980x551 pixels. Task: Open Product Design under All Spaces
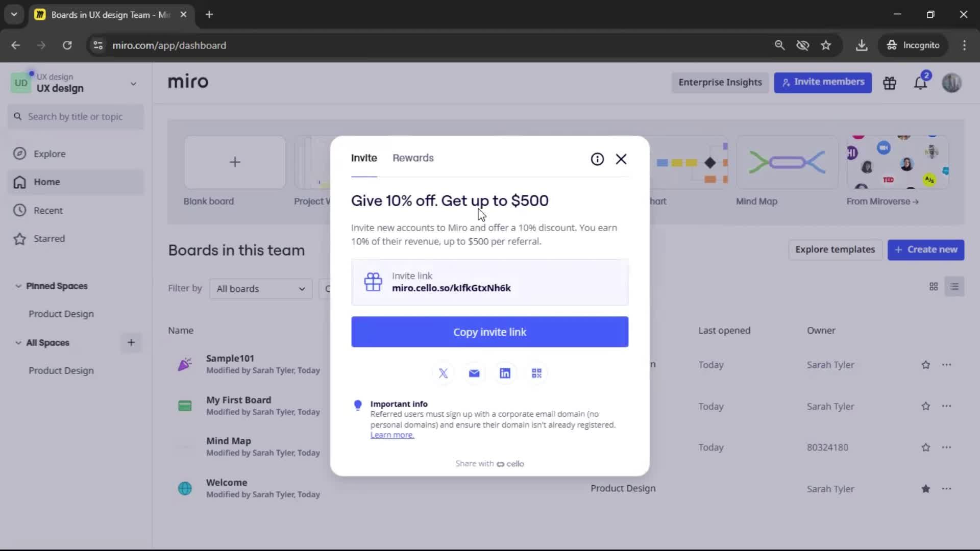pos(61,371)
